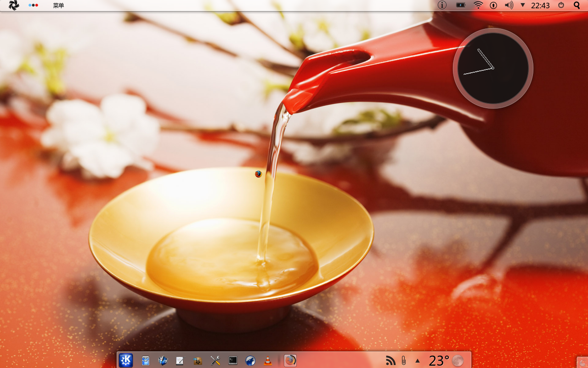This screenshot has height=368, width=588.
Task: Click the desktop corner toolbox button
Action: coord(582,362)
